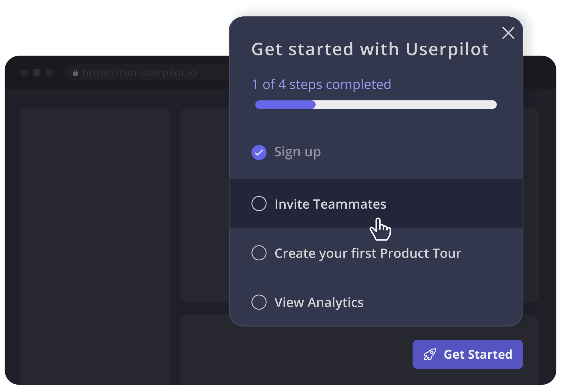The image size is (561, 392).
Task: Open the highlighted Invite Teammates step
Action: tap(330, 204)
